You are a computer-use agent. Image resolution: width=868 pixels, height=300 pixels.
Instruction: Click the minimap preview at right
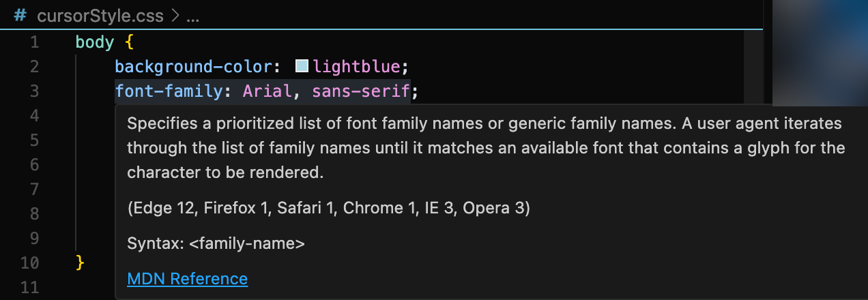point(819,51)
